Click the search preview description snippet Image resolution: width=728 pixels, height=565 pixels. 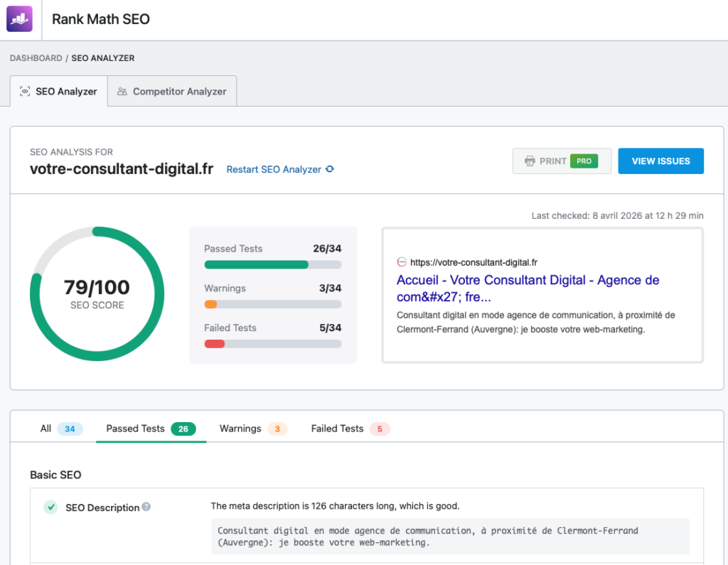coord(536,322)
